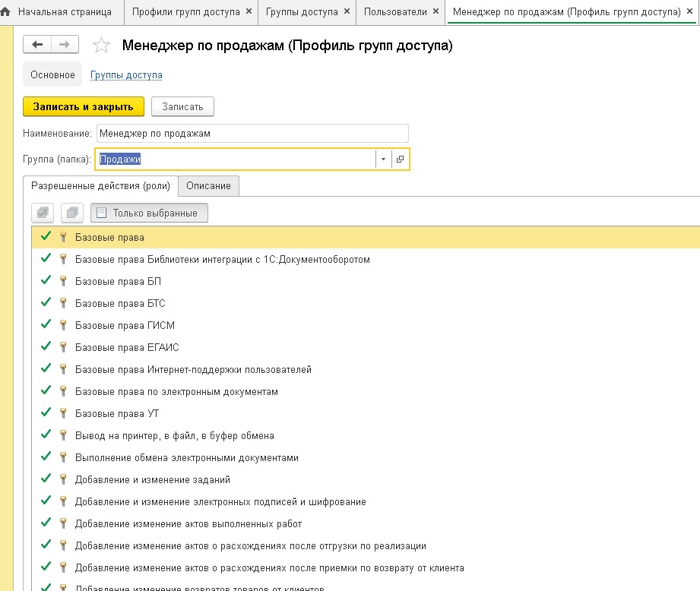Go to the home page icon
The image size is (700, 591).
point(5,11)
